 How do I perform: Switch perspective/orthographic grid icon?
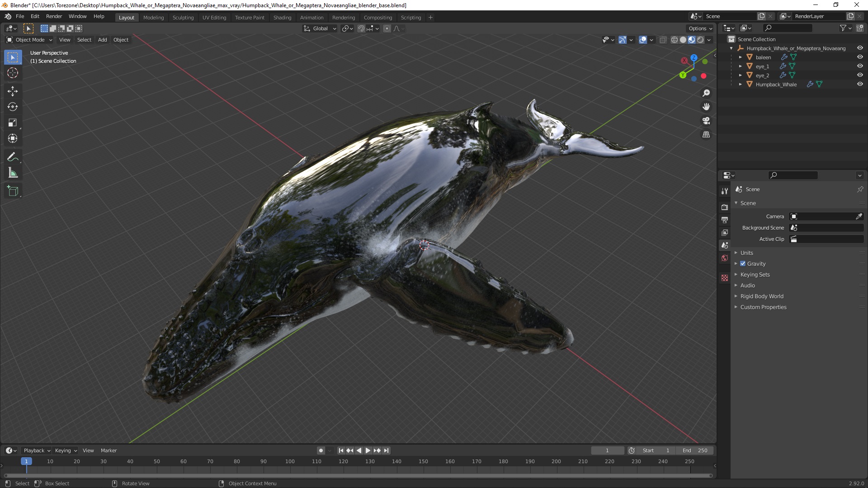pyautogui.click(x=706, y=135)
